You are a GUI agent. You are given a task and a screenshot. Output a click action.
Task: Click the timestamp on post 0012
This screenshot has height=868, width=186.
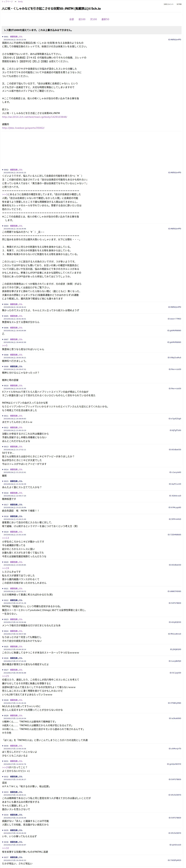coord(15,430)
